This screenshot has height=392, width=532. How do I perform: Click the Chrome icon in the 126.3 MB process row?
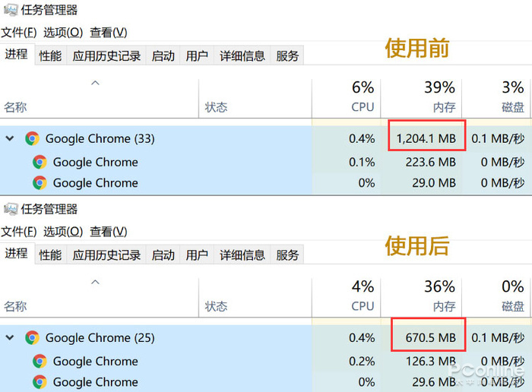pyautogui.click(x=40, y=362)
